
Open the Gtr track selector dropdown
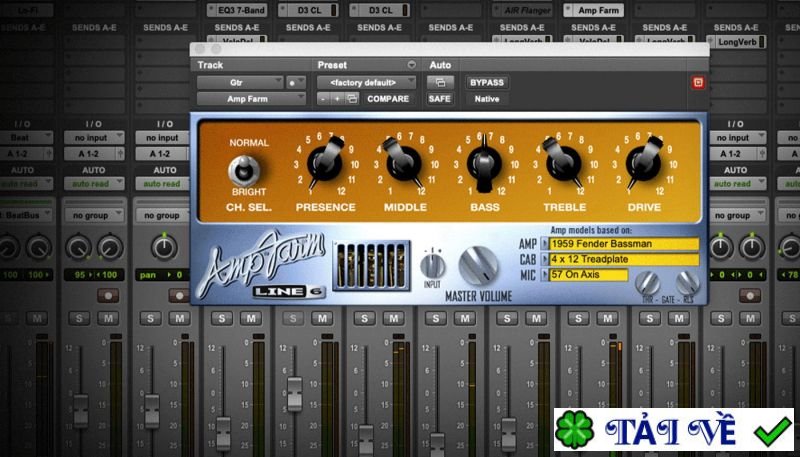coord(240,82)
